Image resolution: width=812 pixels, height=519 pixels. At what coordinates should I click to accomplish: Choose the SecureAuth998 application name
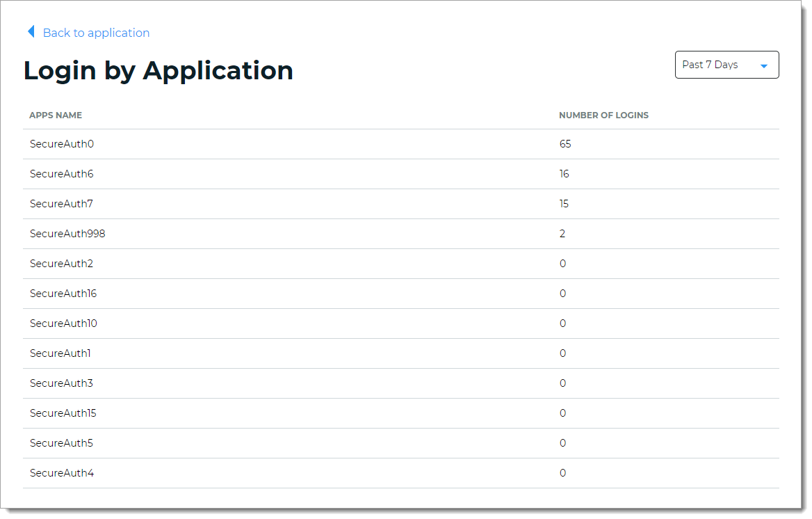(x=67, y=234)
